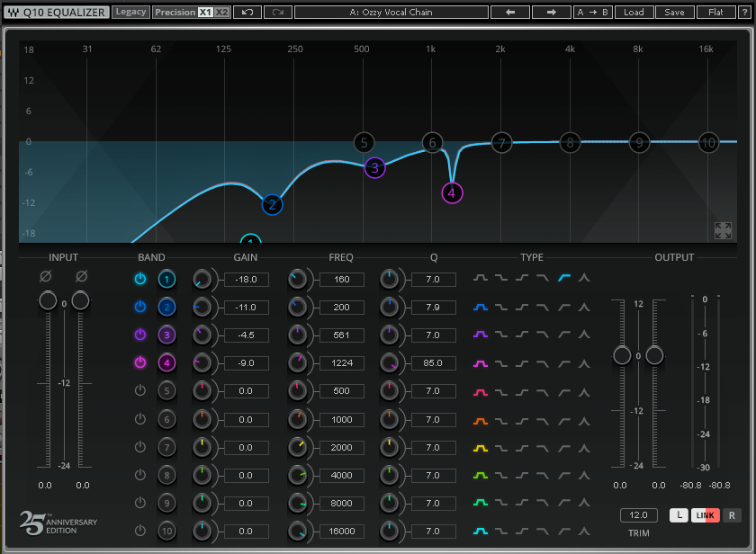756x554 pixels.
Task: Select bell filter type for band 9
Action: (481, 503)
